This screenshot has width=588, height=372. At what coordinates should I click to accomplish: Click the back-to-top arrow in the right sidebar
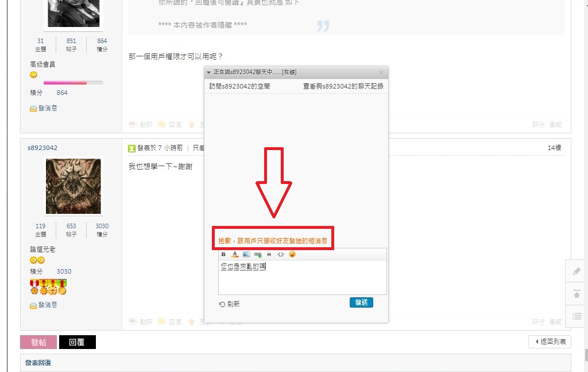point(576,294)
